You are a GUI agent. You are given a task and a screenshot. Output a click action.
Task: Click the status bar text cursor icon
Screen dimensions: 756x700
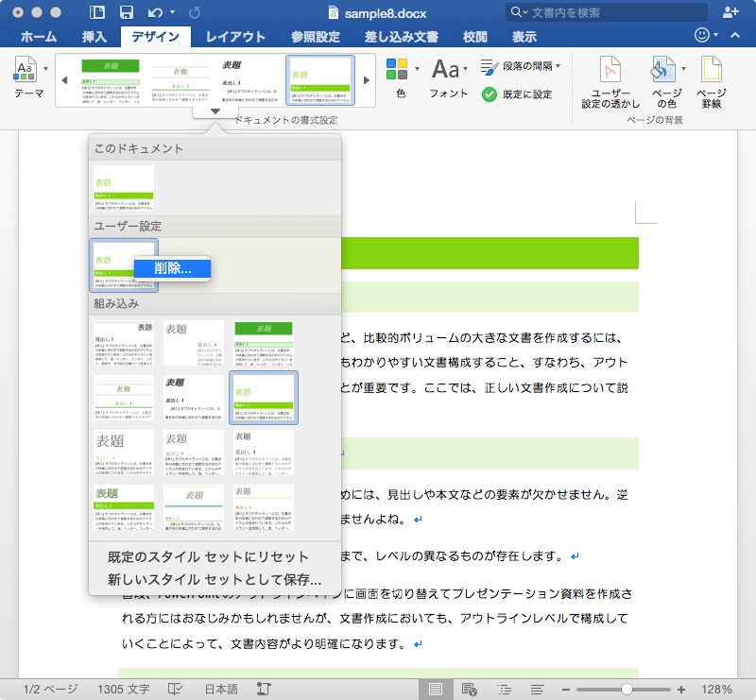[264, 690]
